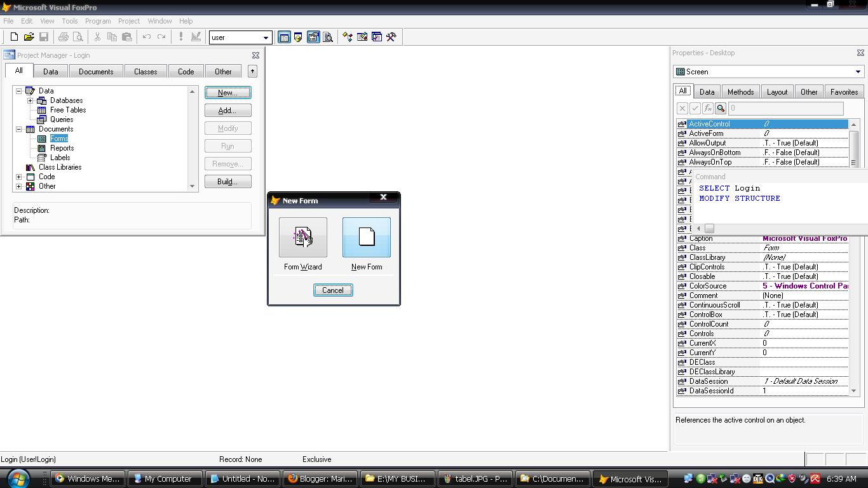Click the Print Preview toolbar icon
Screen dimensions: 868x488
(x=78, y=37)
